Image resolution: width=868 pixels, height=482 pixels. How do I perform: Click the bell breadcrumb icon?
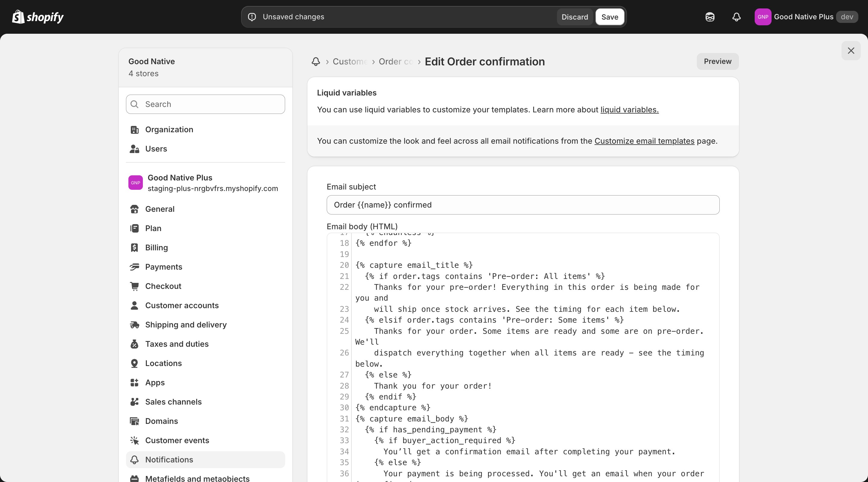tap(316, 62)
